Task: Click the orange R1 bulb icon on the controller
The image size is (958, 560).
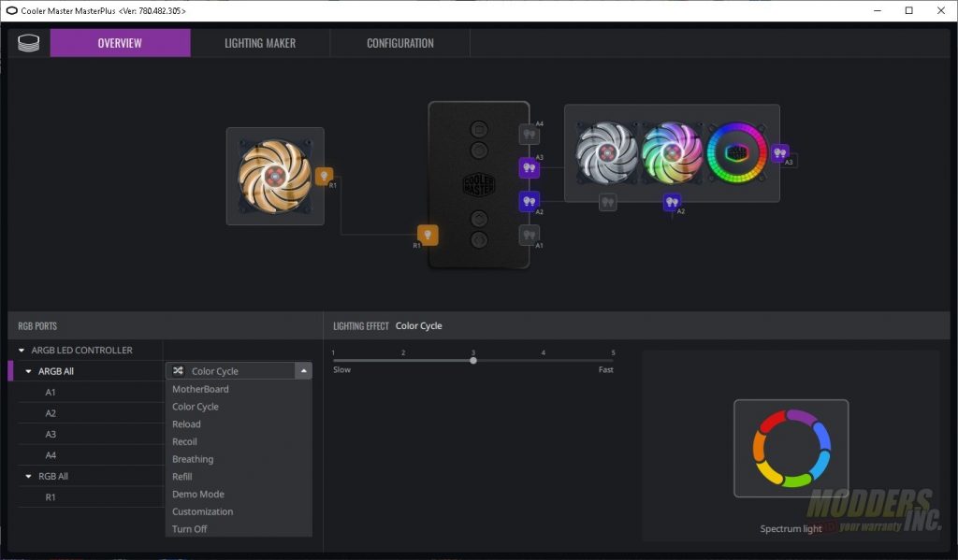Action: click(428, 235)
